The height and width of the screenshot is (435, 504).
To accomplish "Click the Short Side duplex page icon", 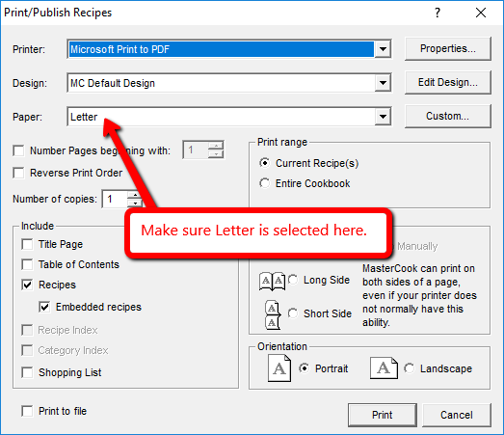I will tap(273, 314).
